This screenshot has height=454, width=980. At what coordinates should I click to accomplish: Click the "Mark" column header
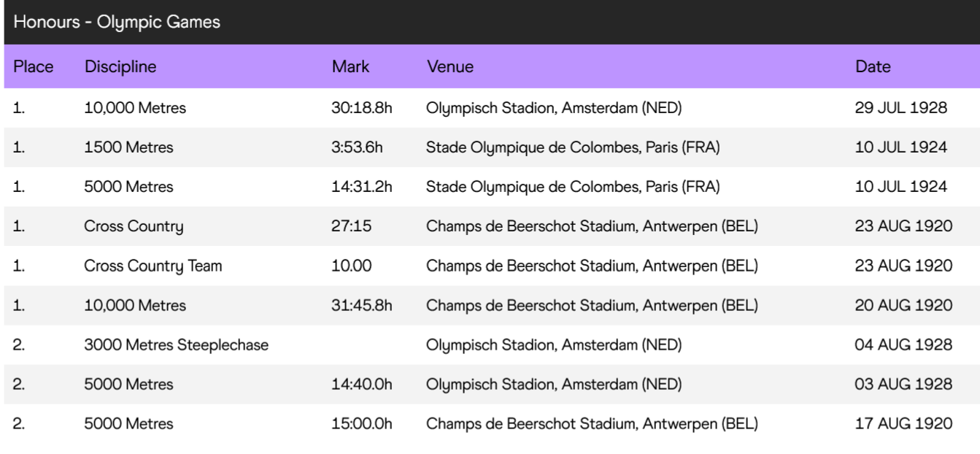coord(350,66)
